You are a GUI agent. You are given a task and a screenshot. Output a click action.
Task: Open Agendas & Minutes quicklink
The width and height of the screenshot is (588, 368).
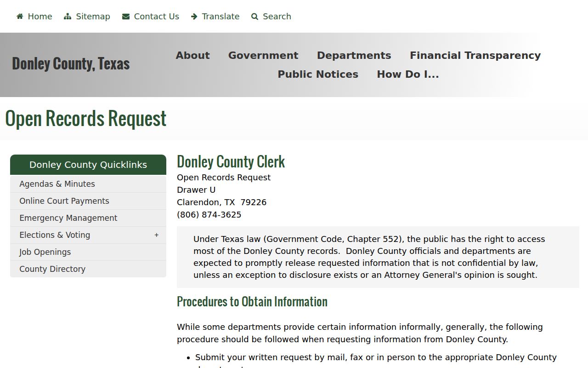click(x=88, y=184)
